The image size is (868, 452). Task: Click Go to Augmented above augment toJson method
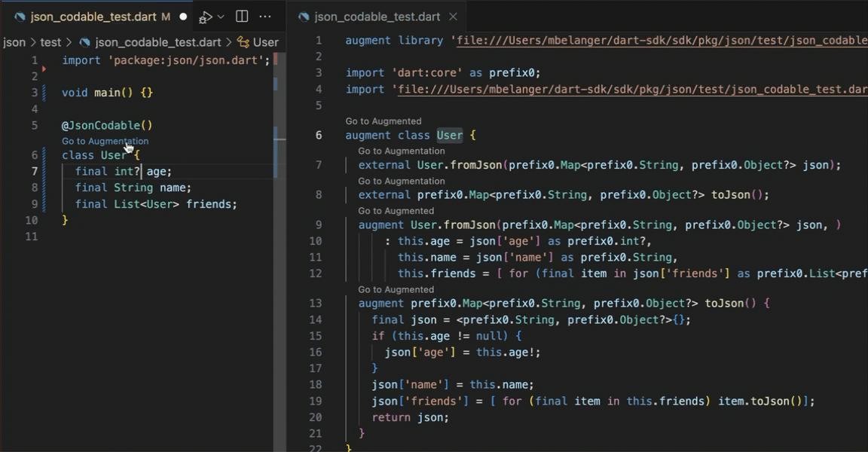[x=396, y=289]
